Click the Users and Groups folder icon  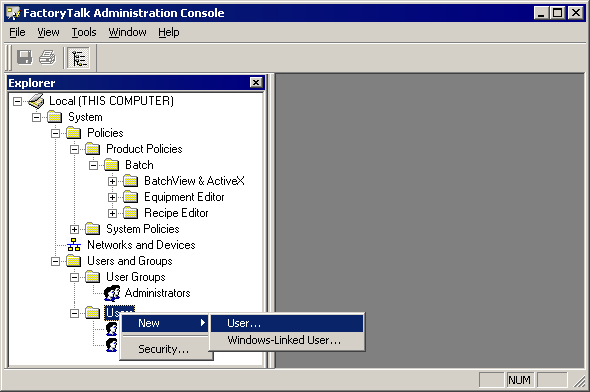(73, 261)
